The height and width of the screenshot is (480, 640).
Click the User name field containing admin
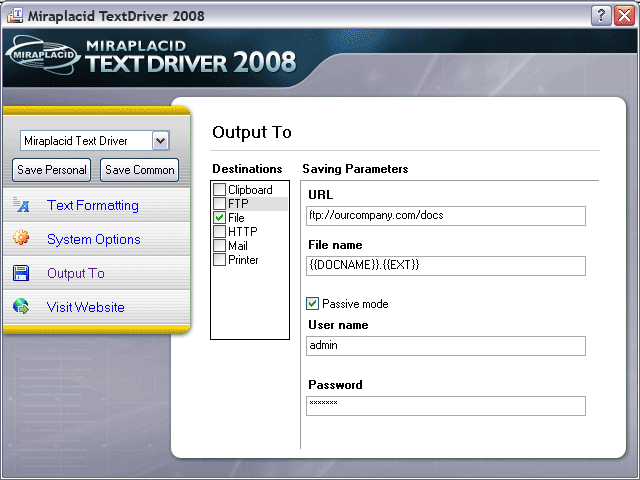click(x=446, y=346)
